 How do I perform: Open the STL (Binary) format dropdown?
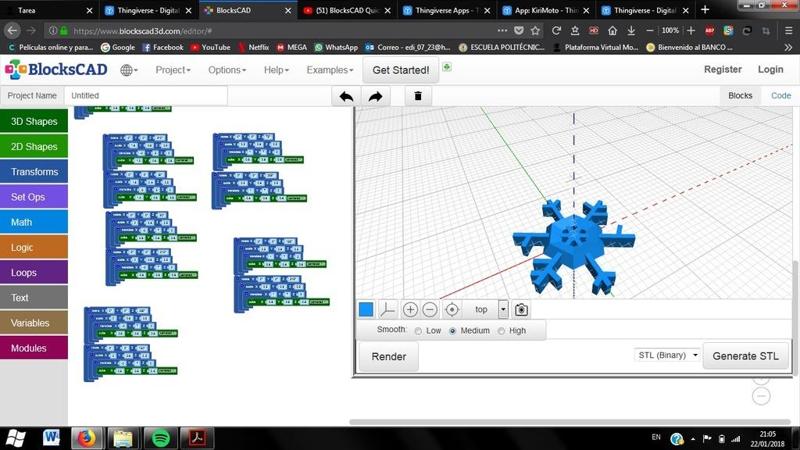(667, 355)
